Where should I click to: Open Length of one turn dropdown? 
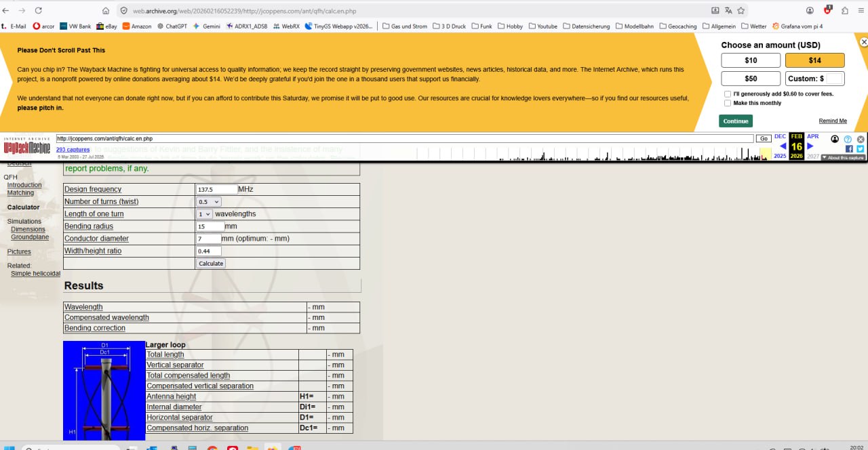pyautogui.click(x=205, y=214)
